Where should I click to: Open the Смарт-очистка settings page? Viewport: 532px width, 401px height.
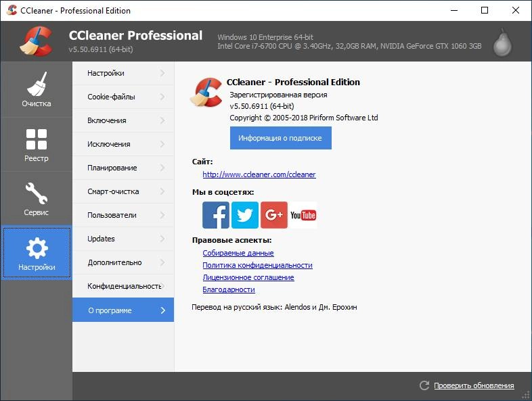123,191
